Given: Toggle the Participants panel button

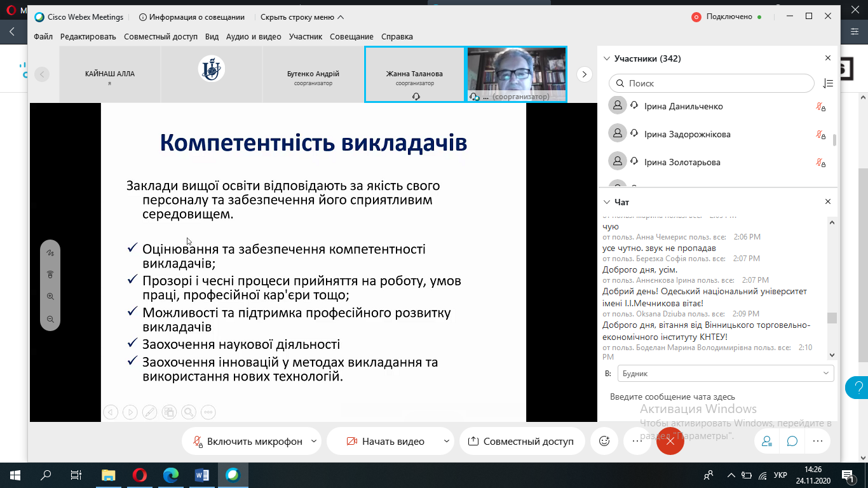Looking at the screenshot, I should pos(767,441).
